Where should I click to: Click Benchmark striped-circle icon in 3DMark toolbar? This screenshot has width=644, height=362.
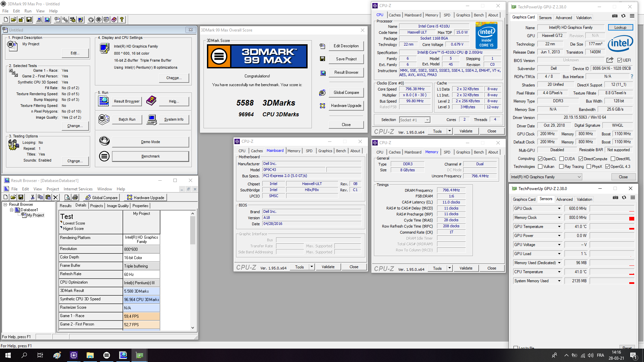(99, 19)
